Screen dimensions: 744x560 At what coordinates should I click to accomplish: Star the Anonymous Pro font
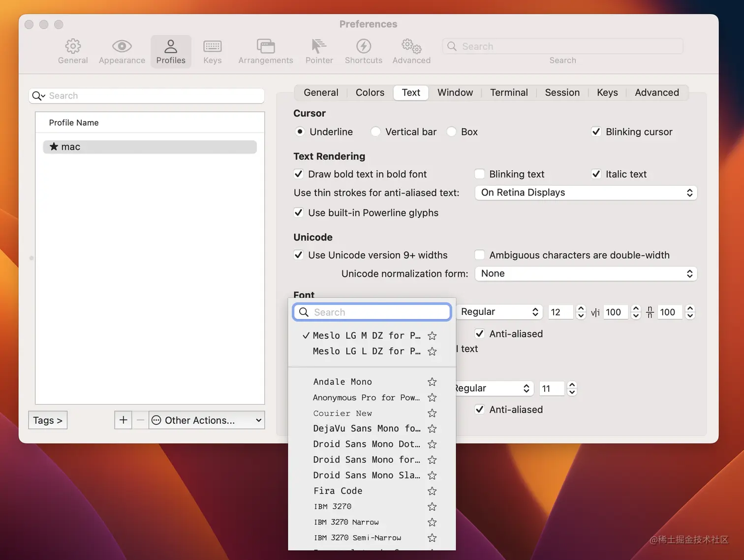click(x=432, y=397)
